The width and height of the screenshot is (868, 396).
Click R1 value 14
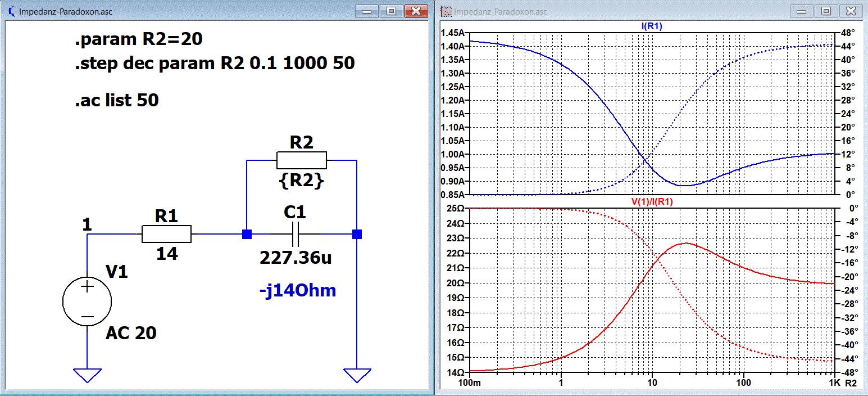click(x=167, y=254)
